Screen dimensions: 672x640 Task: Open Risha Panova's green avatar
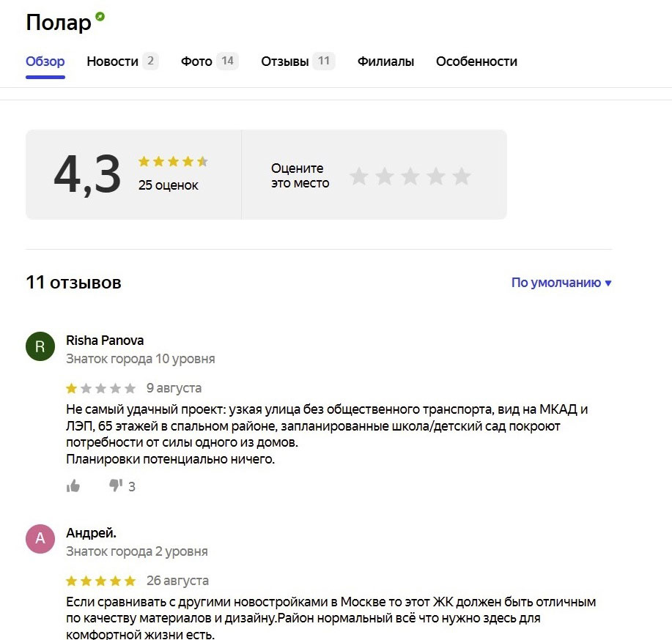(40, 346)
